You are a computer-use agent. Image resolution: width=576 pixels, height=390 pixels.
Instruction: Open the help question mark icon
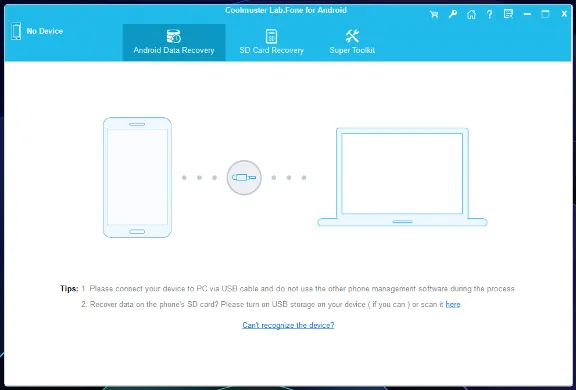[489, 15]
